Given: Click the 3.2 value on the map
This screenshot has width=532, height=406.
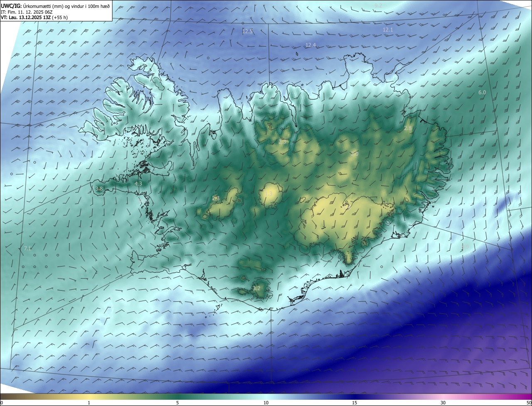Looking at the screenshot, I should point(256,288).
